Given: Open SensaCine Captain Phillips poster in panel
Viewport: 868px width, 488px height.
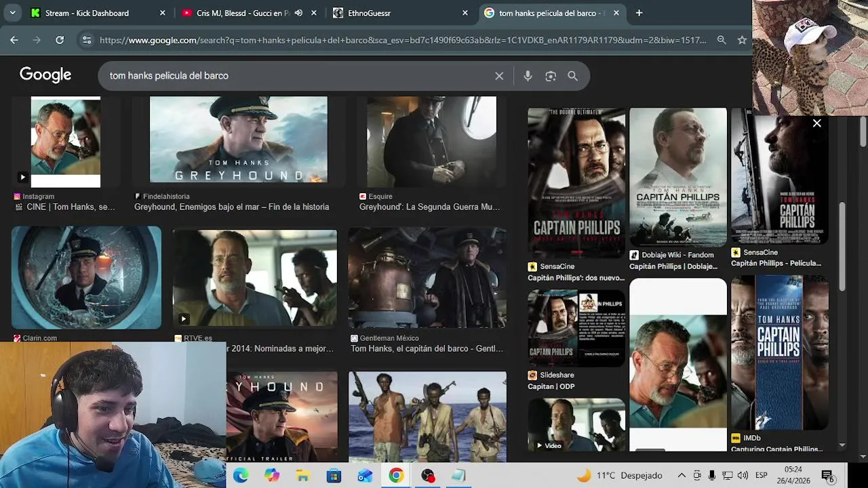Looking at the screenshot, I should (x=576, y=183).
